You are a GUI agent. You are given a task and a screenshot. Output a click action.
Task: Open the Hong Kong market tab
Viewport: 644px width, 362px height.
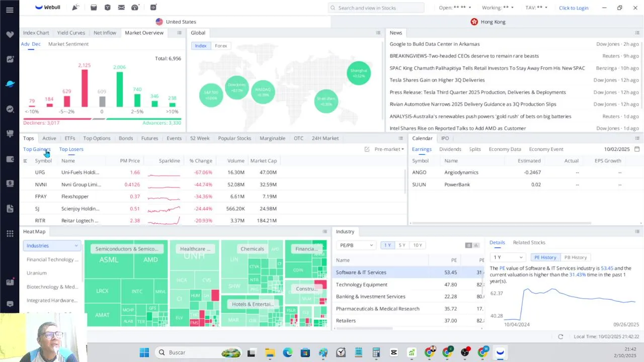tap(488, 22)
